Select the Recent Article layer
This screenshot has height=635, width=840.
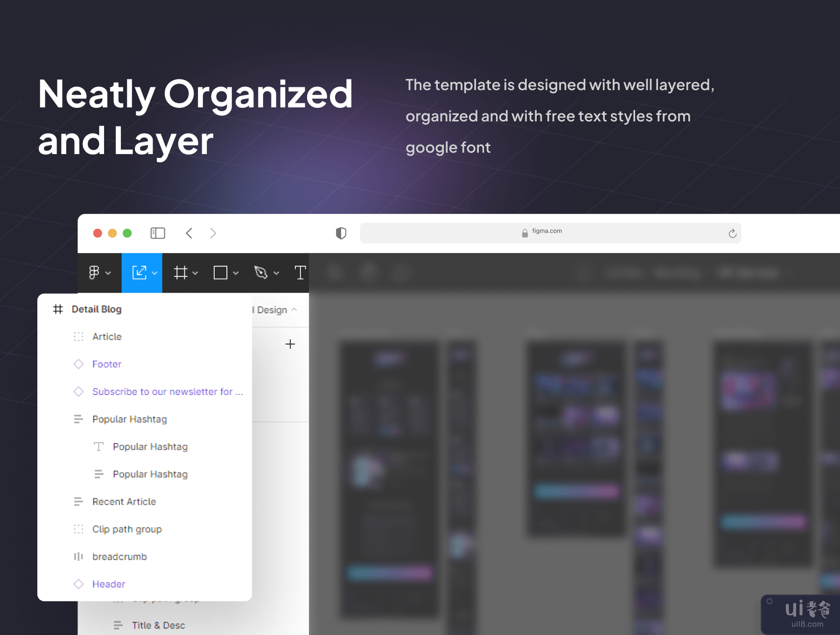click(x=124, y=501)
